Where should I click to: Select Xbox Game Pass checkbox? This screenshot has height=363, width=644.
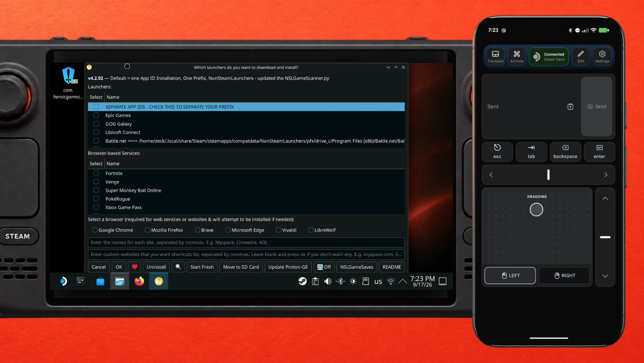click(x=96, y=207)
